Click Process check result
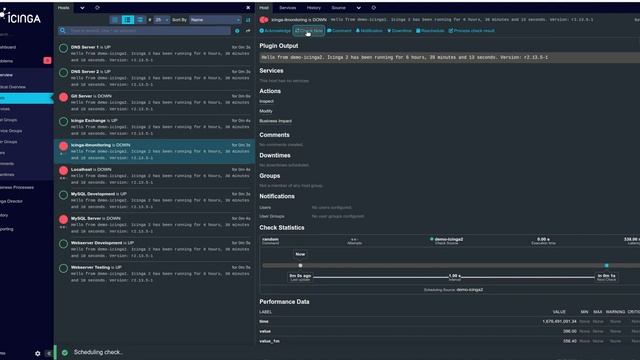640x360 pixels. pyautogui.click(x=471, y=31)
